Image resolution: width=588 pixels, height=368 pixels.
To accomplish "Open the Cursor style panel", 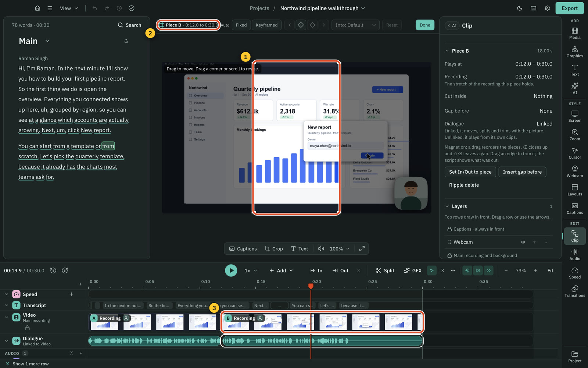I will (x=575, y=153).
